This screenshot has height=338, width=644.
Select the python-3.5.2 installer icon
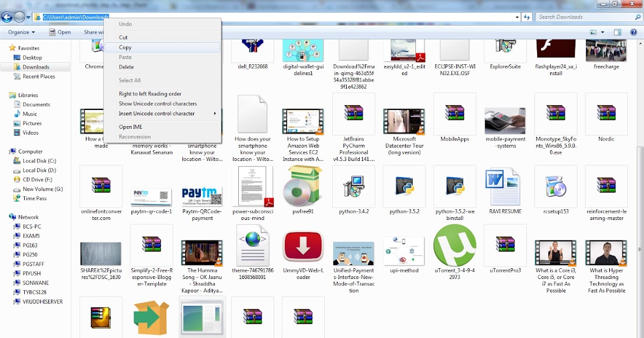[x=404, y=186]
